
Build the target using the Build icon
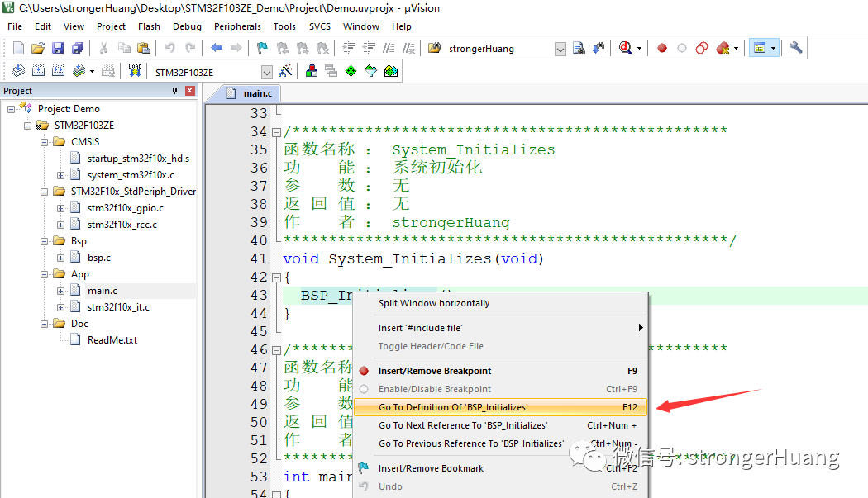38,71
